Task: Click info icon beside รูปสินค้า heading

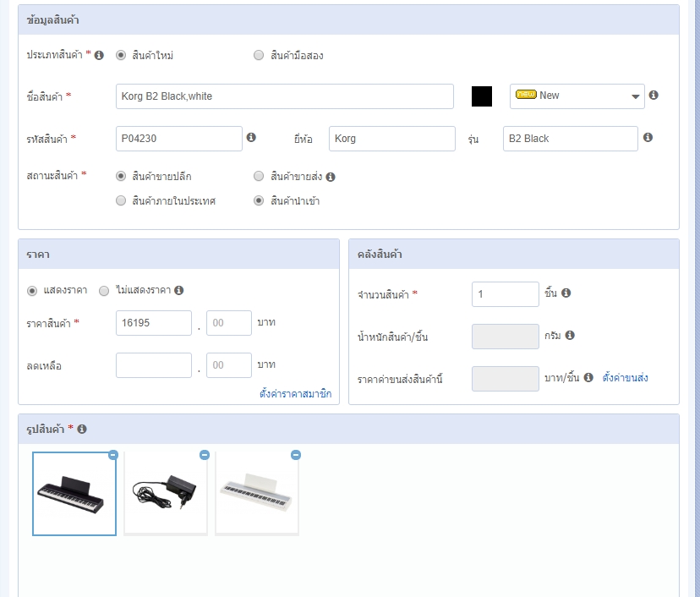Action: coord(82,429)
